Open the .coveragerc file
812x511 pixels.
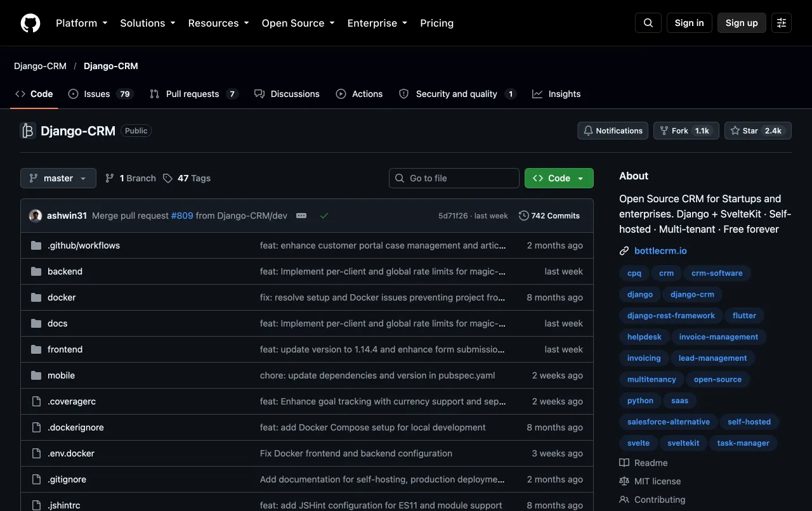[72, 401]
